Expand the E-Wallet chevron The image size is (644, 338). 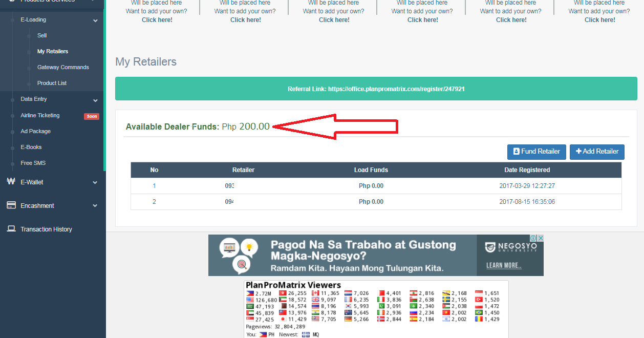point(95,182)
